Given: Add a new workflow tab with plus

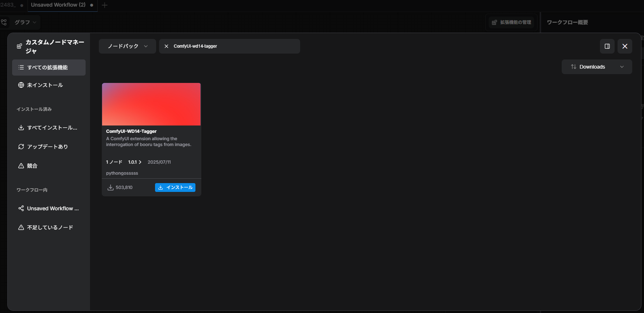Looking at the screenshot, I should coord(105,5).
